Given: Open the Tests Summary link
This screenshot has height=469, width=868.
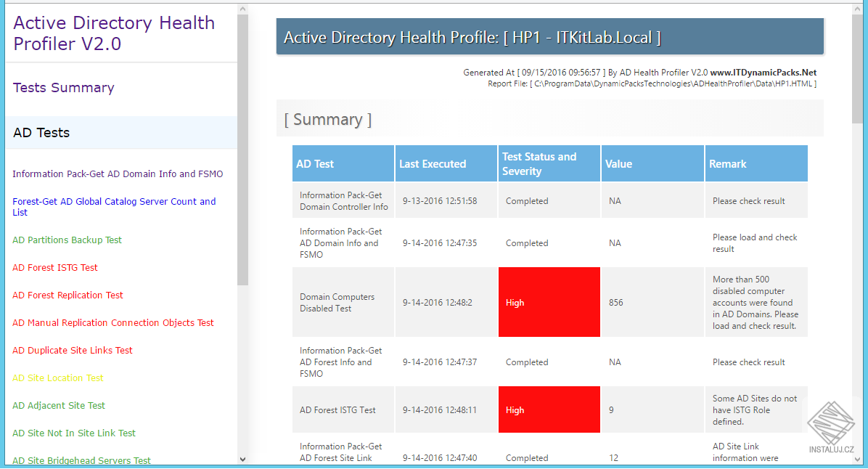Looking at the screenshot, I should pos(64,88).
